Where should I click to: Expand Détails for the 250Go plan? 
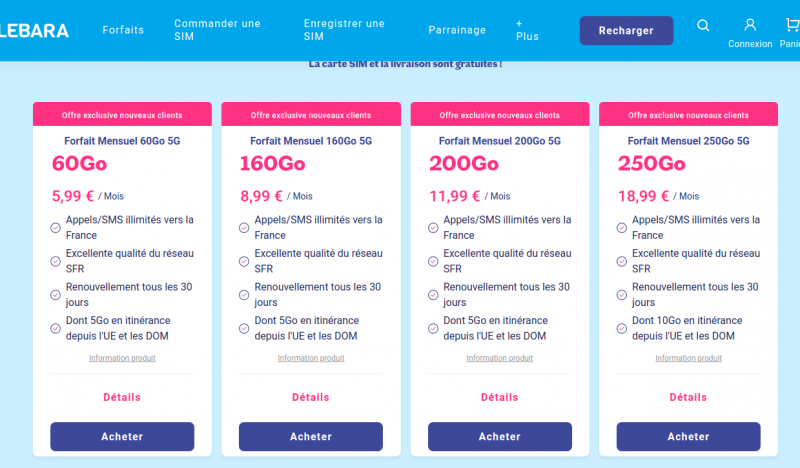pyautogui.click(x=688, y=397)
